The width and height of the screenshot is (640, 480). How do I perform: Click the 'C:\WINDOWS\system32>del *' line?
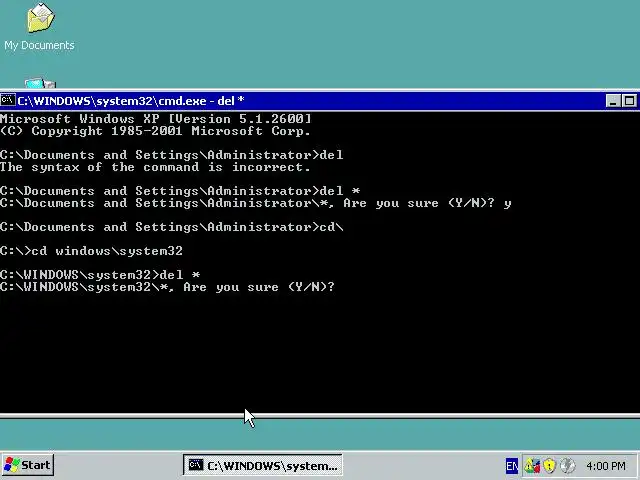(x=100, y=275)
